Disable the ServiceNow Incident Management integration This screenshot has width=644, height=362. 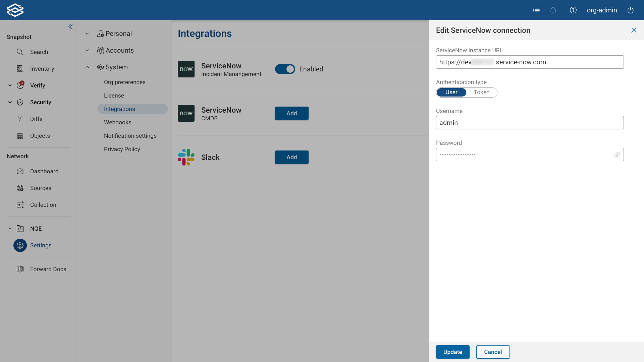tap(285, 69)
